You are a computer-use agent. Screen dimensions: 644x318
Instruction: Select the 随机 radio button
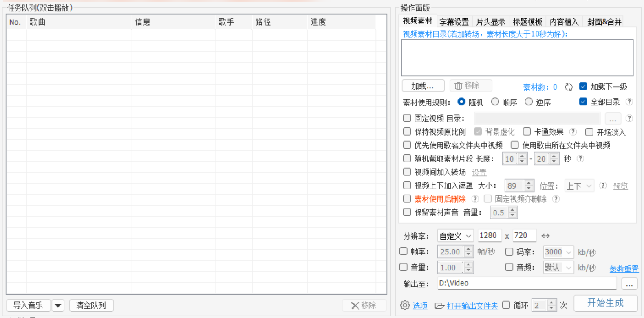click(461, 102)
